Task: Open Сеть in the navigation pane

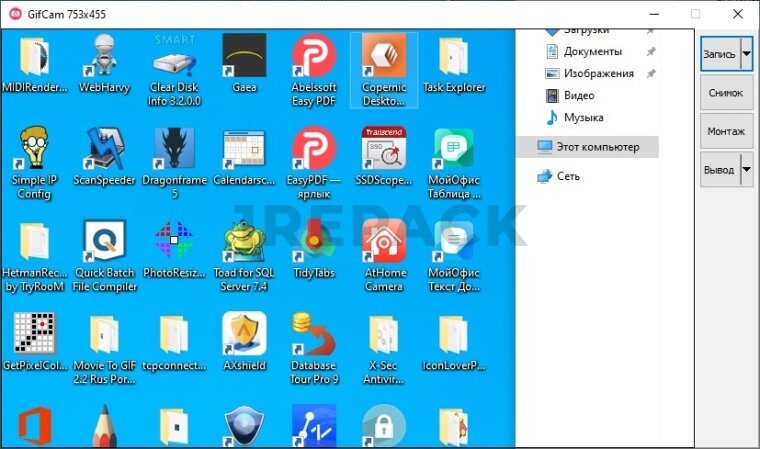Action: coord(568,176)
